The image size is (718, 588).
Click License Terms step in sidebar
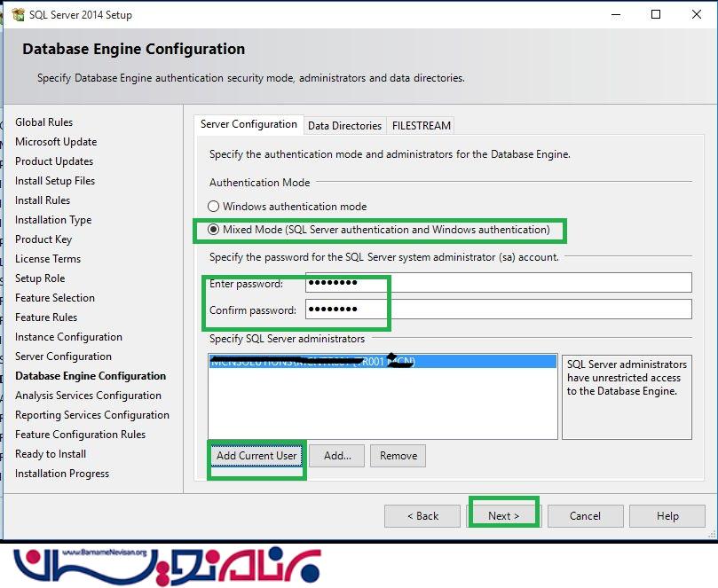48,259
